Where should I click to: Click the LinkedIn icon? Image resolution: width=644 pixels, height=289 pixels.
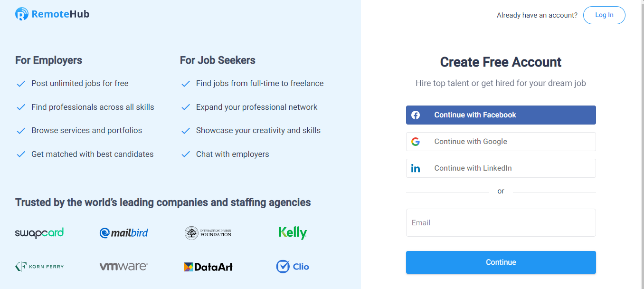click(x=416, y=168)
